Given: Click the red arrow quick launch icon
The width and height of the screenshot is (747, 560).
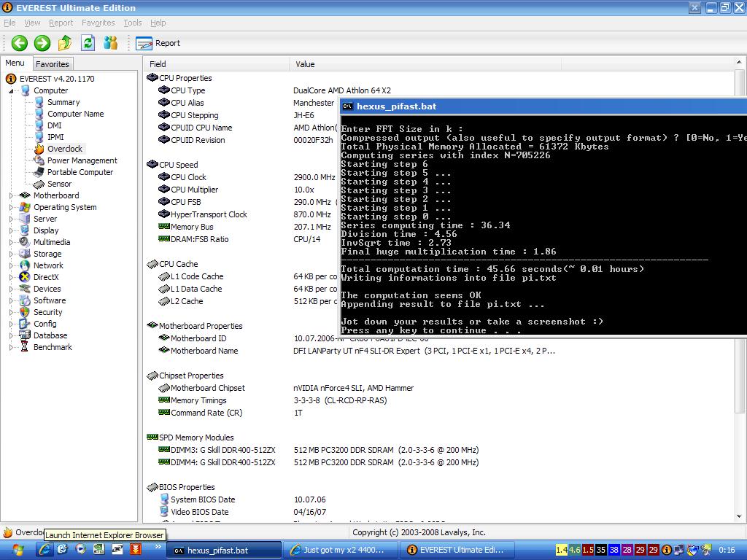Looking at the screenshot, I should click(x=135, y=550).
